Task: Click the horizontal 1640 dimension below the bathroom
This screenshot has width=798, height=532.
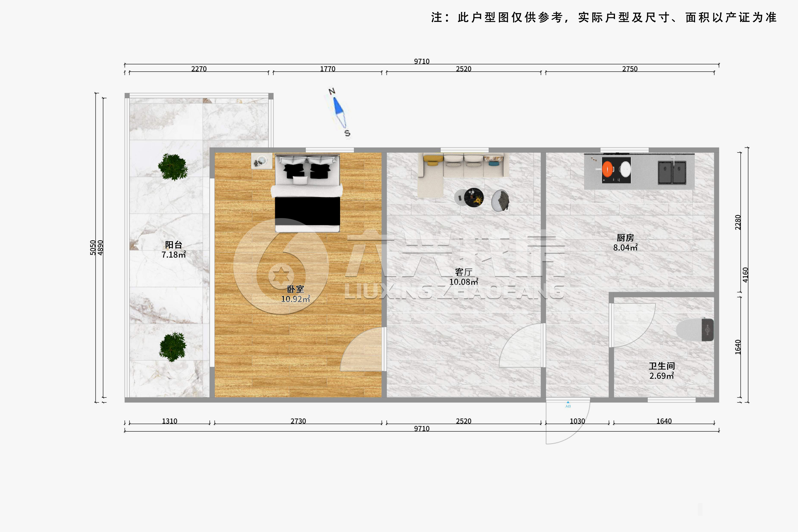Action: [664, 421]
